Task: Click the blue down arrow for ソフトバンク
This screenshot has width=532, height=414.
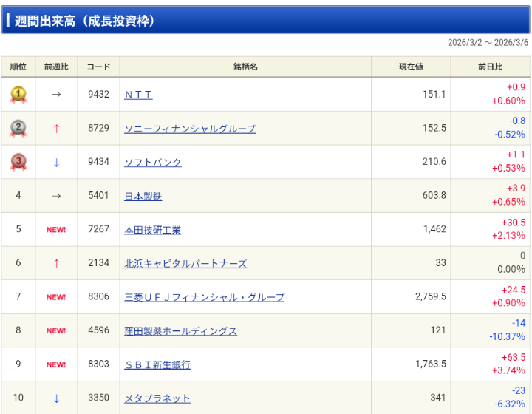Action: pos(56,163)
